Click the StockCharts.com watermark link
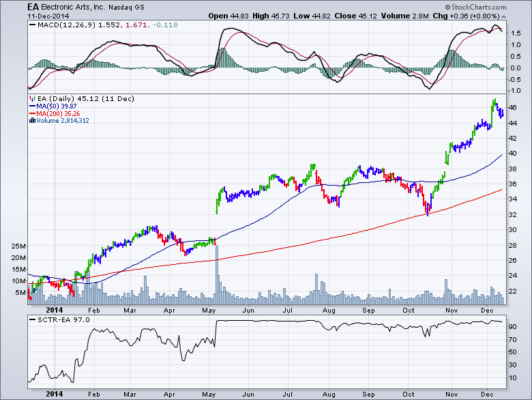Viewport: 532px width, 400px height. [475, 7]
